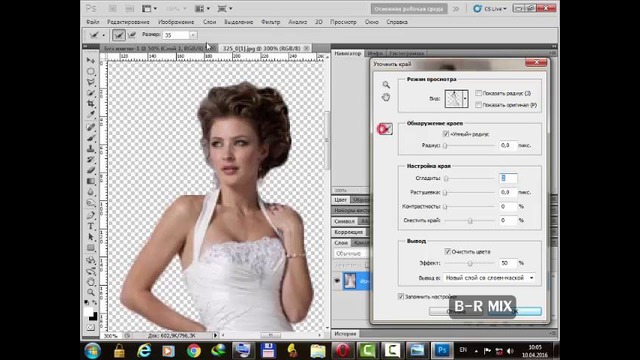Image resolution: width=640 pixels, height=360 pixels.
Task: Open the Коррекция panel tab
Action: click(349, 232)
